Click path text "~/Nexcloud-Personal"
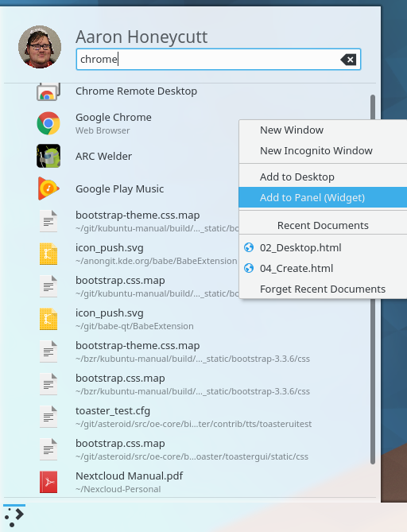Viewport: 407px width, 532px height. (118, 489)
